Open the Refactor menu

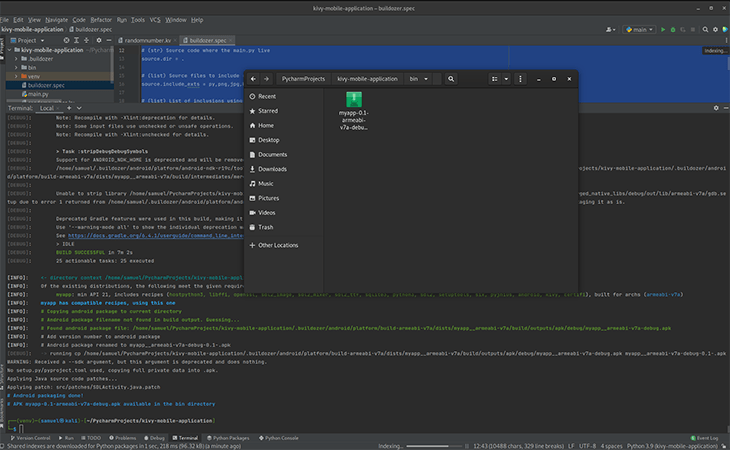point(101,20)
